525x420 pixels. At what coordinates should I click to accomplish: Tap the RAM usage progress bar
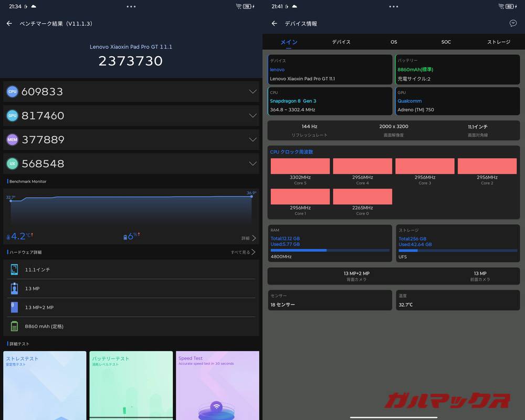pyautogui.click(x=330, y=250)
